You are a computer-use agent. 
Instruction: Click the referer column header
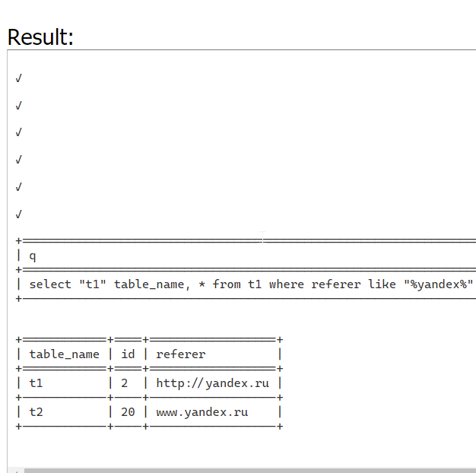tap(181, 354)
